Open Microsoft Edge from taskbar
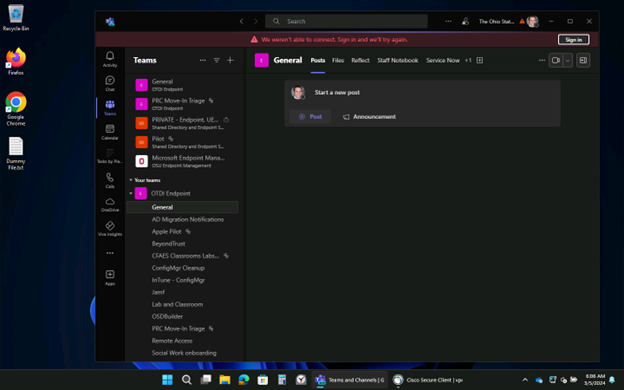 [x=244, y=380]
